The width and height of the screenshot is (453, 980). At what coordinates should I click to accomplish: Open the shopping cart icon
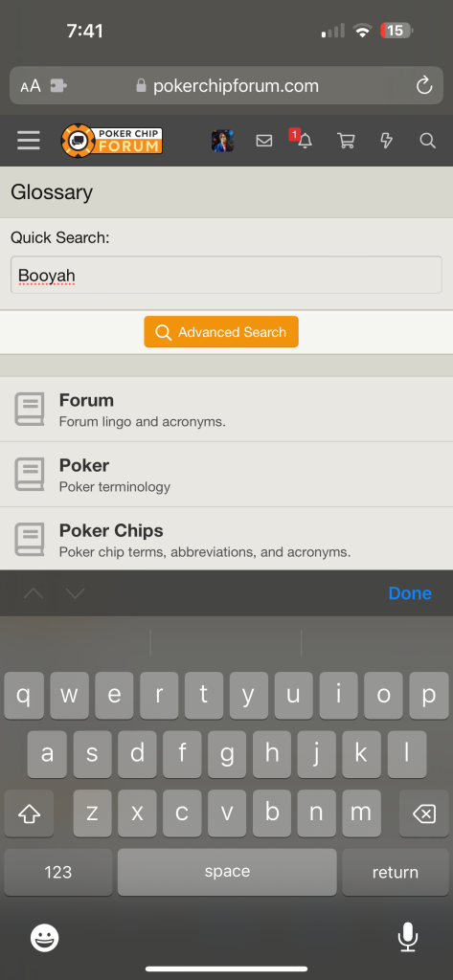click(346, 141)
